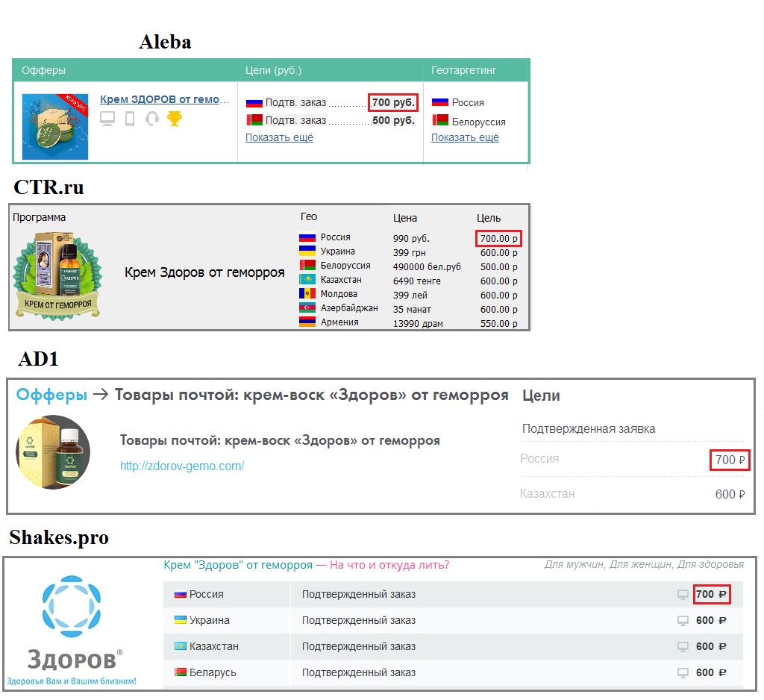Click the Moldova flag in the CTR.ru Гео list
Screen dimensions: 764x700
point(307,293)
